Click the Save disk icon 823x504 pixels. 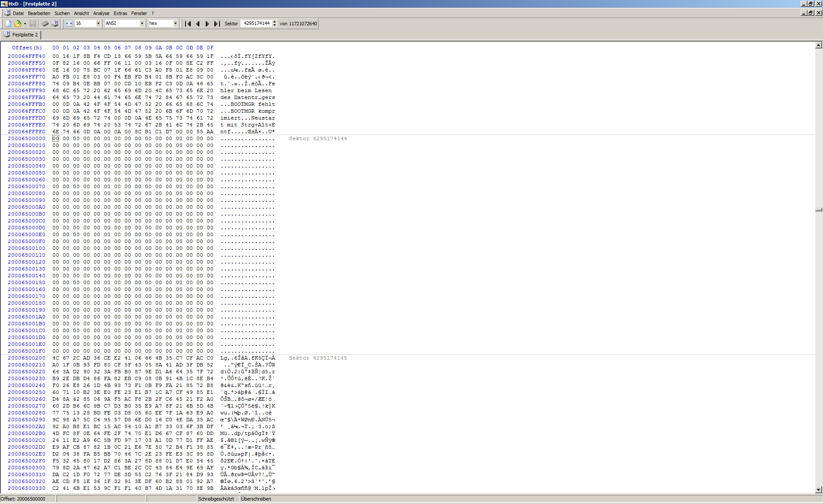click(33, 24)
